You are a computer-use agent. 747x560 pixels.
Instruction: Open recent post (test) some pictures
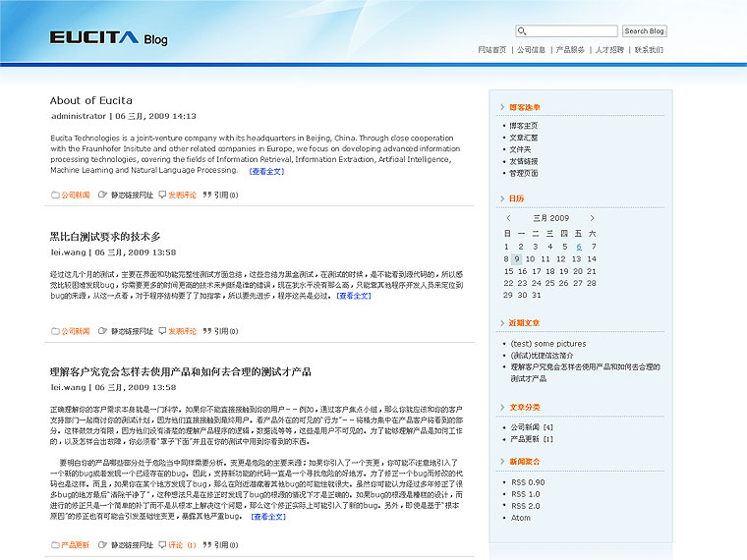click(x=548, y=344)
